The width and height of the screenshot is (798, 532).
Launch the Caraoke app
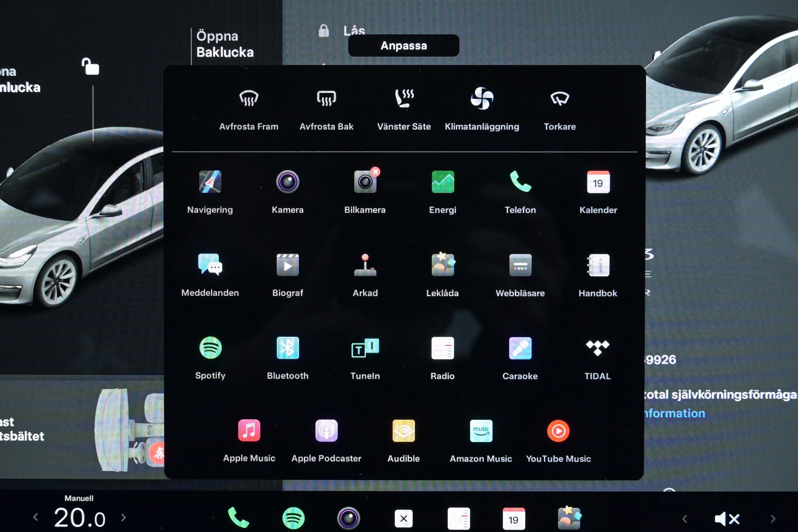pos(520,358)
